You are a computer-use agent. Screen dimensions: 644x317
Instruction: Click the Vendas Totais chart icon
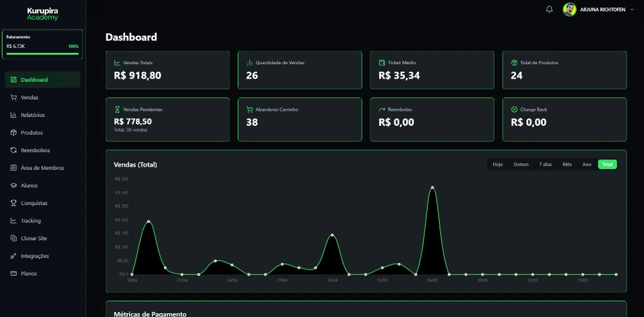point(118,63)
